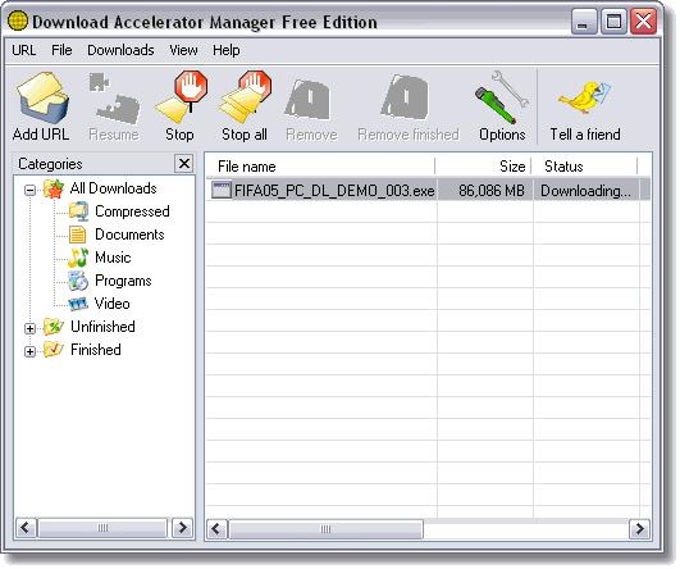Click the Stop all toolbar icon
The width and height of the screenshot is (680, 569).
coord(245,97)
